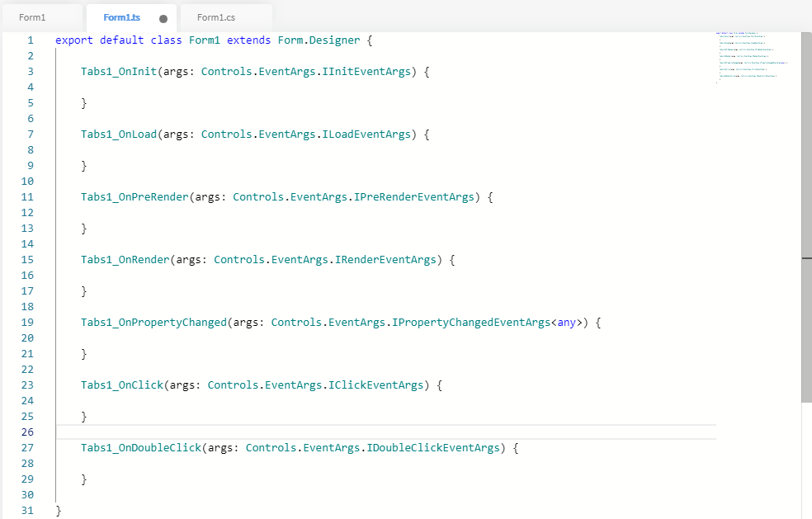Click the 'export' keyword on line 1
The image size is (812, 519).
[x=74, y=40]
